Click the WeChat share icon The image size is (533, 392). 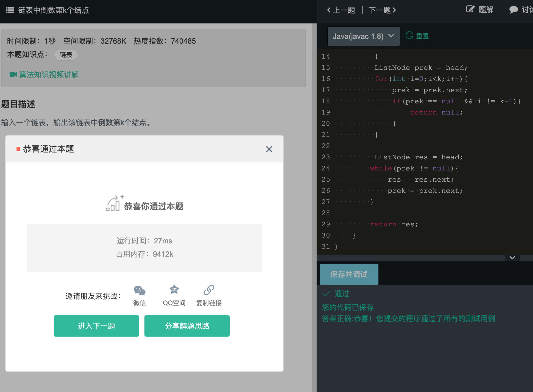pyautogui.click(x=139, y=290)
